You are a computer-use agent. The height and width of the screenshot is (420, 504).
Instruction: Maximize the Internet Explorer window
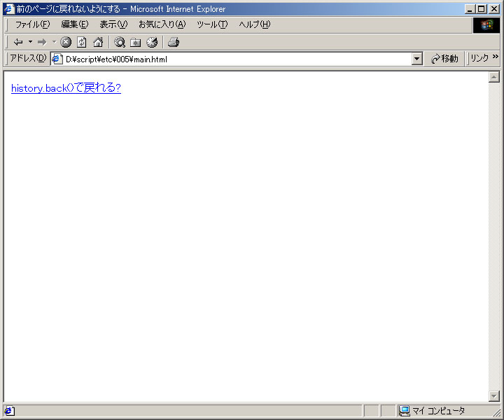pyautogui.click(x=481, y=9)
